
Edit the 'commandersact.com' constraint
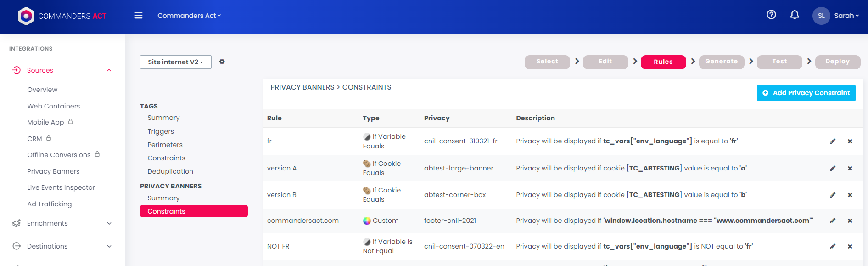(833, 221)
